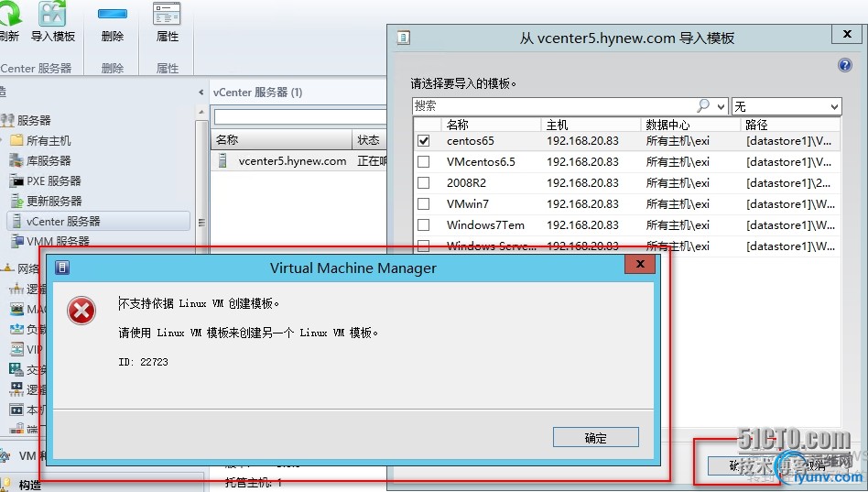Screen dimensions: 868x492
Task: Open the Properties ribbon icon
Action: pyautogui.click(x=167, y=14)
